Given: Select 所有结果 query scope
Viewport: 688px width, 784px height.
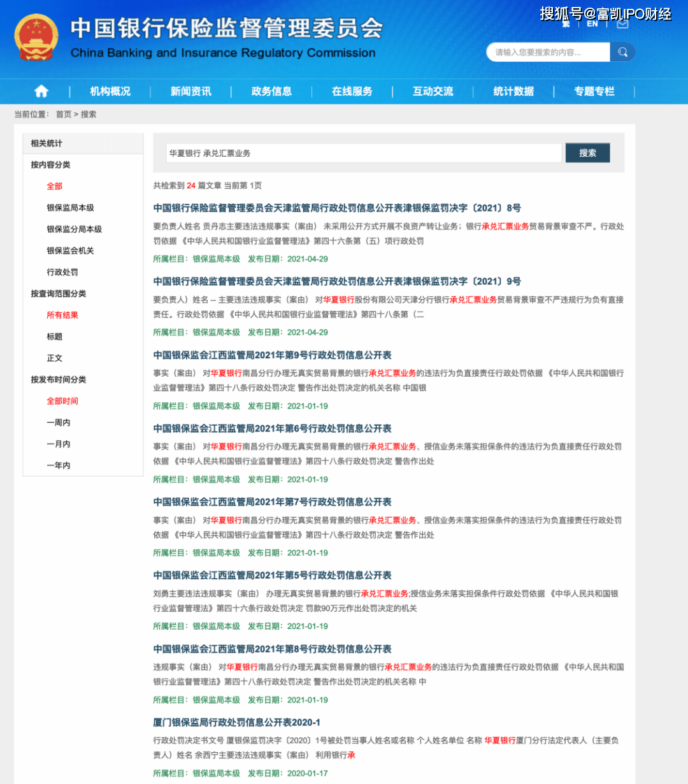Looking at the screenshot, I should (62, 315).
